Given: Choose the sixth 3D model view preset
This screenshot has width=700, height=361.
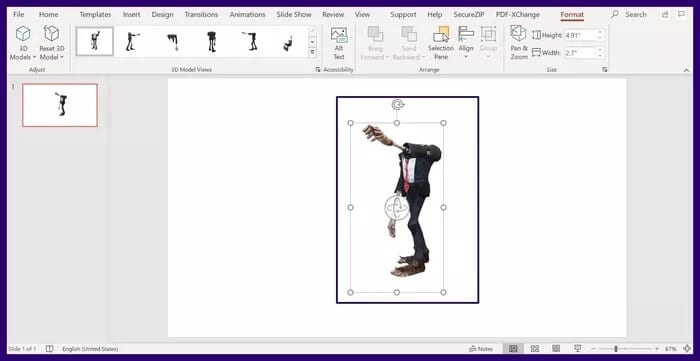Looking at the screenshot, I should click(288, 41).
